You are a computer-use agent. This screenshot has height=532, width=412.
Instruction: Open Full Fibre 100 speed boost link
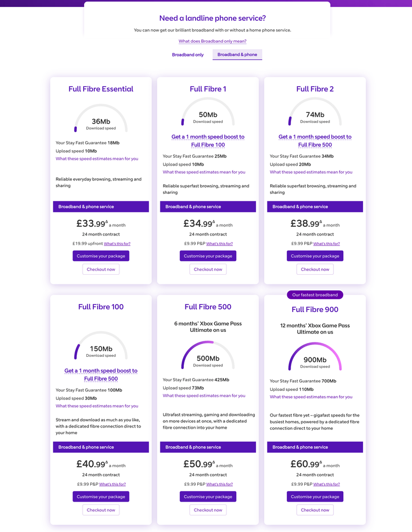click(x=101, y=374)
